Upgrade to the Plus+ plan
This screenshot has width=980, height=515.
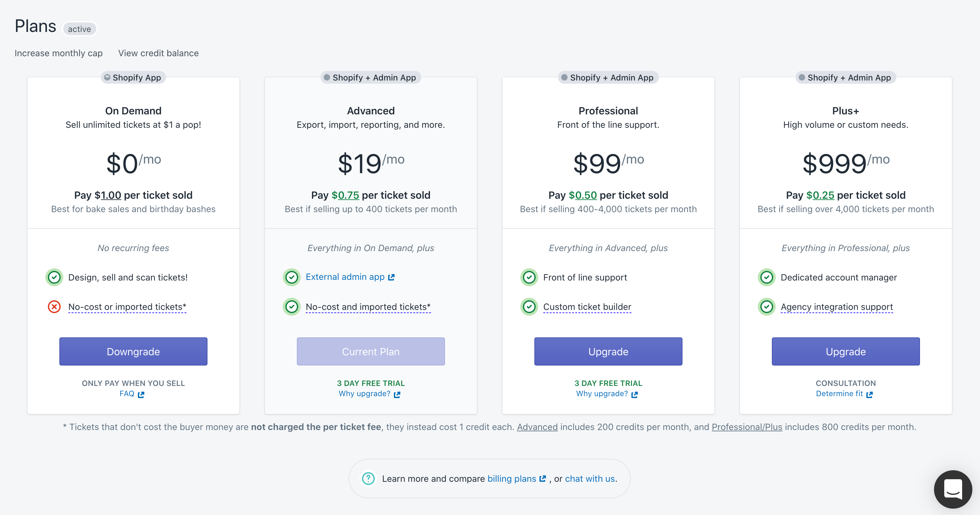point(845,351)
